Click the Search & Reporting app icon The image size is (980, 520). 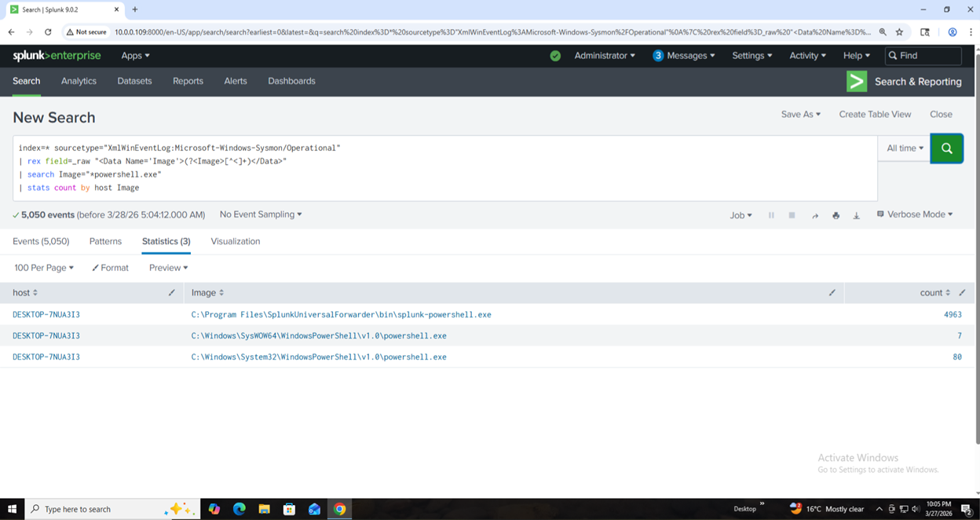point(856,81)
